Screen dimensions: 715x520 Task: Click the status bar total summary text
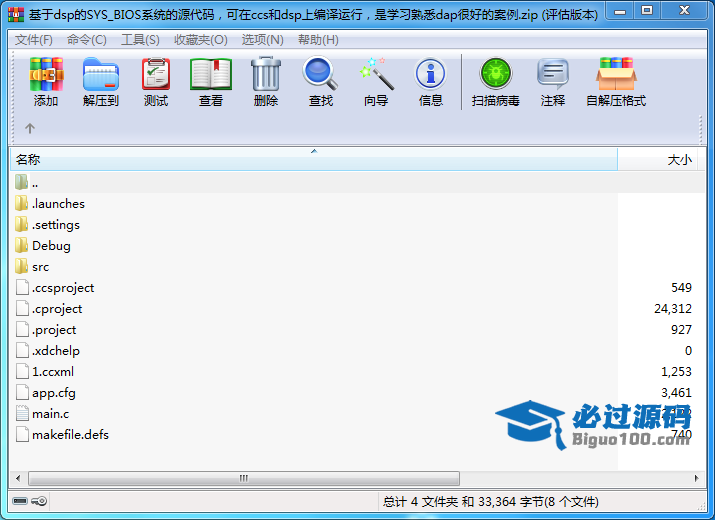(491, 502)
